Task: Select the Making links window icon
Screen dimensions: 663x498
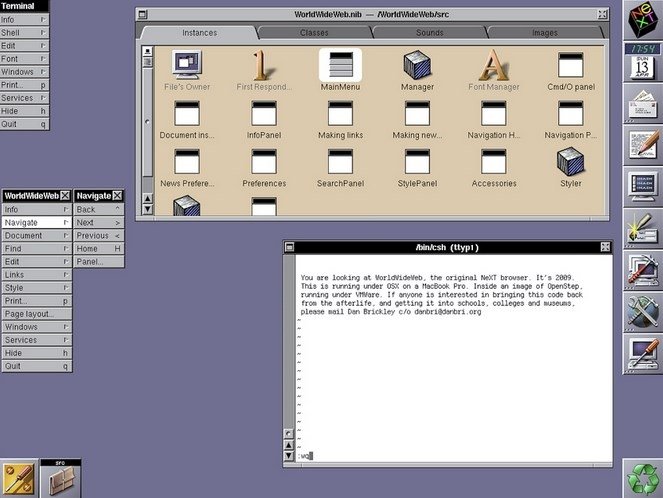Action: click(340, 113)
